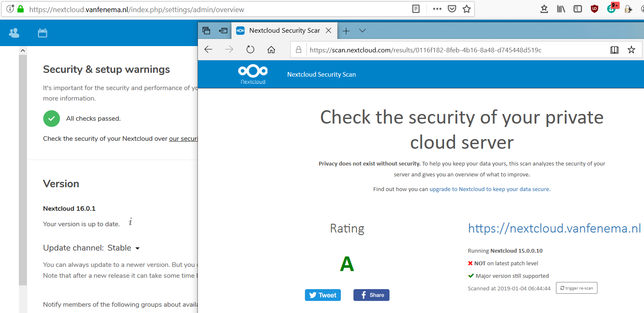Image resolution: width=644 pixels, height=313 pixels.
Task: Go forward in the Edge window
Action: (229, 50)
